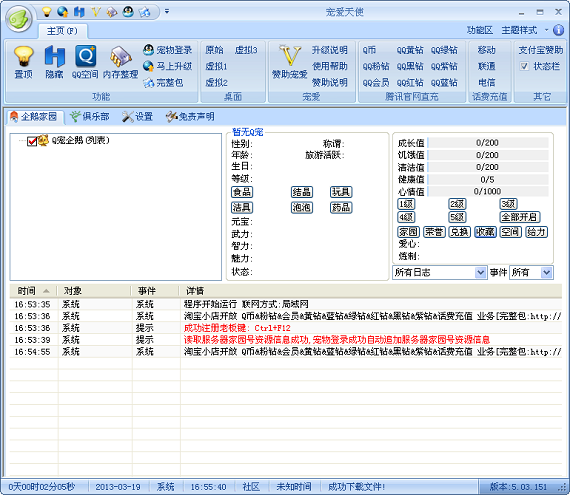
Task: Click 成功下载文件! in the status bar
Action: [x=356, y=487]
